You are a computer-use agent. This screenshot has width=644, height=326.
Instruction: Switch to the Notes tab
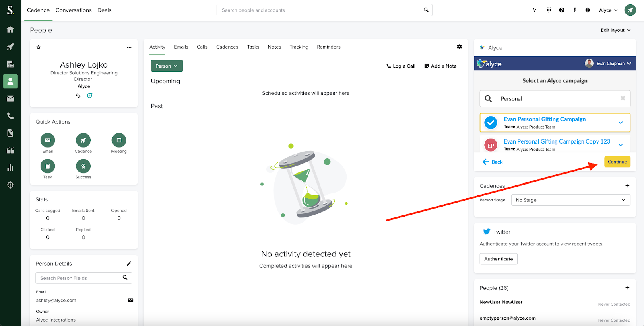coord(275,47)
